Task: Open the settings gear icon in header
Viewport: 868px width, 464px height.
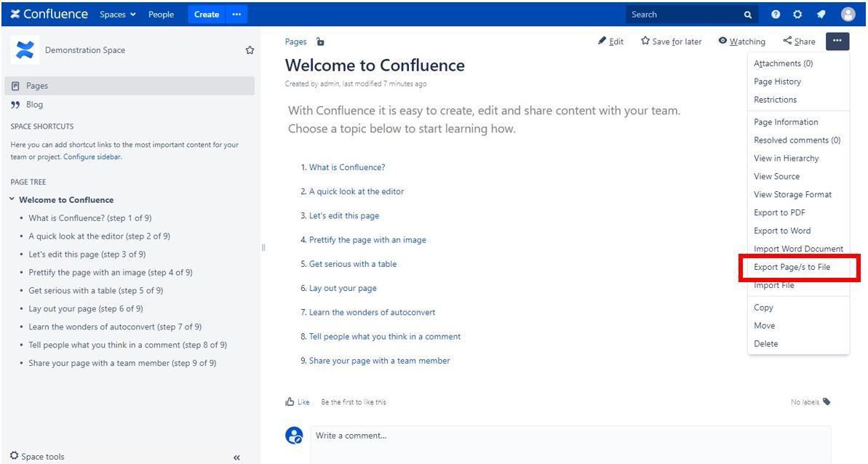Action: click(797, 15)
